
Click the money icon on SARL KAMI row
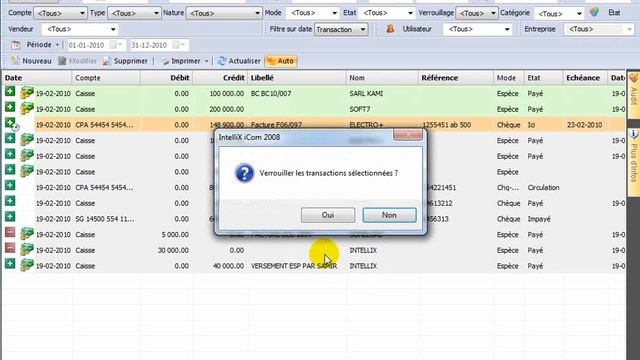pos(27,93)
